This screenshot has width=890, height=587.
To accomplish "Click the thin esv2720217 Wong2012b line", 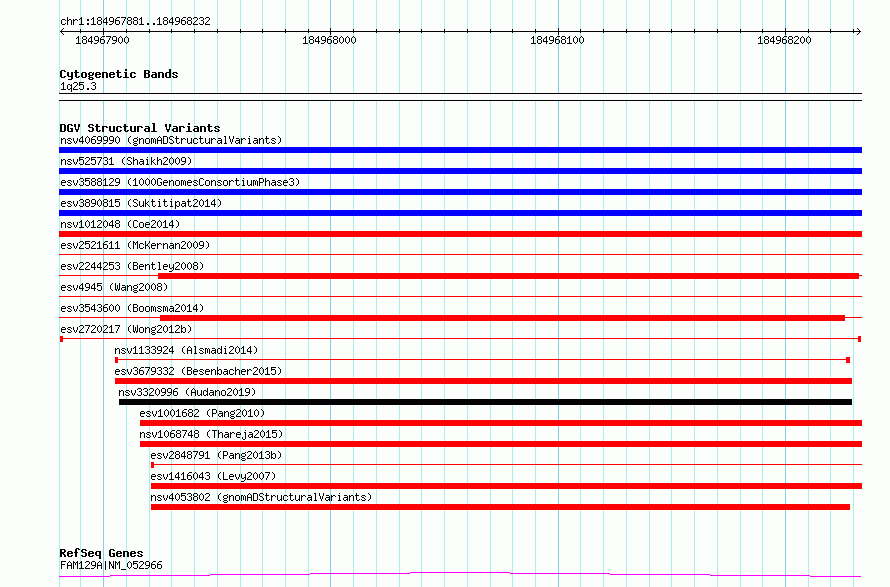I will pos(460,339).
